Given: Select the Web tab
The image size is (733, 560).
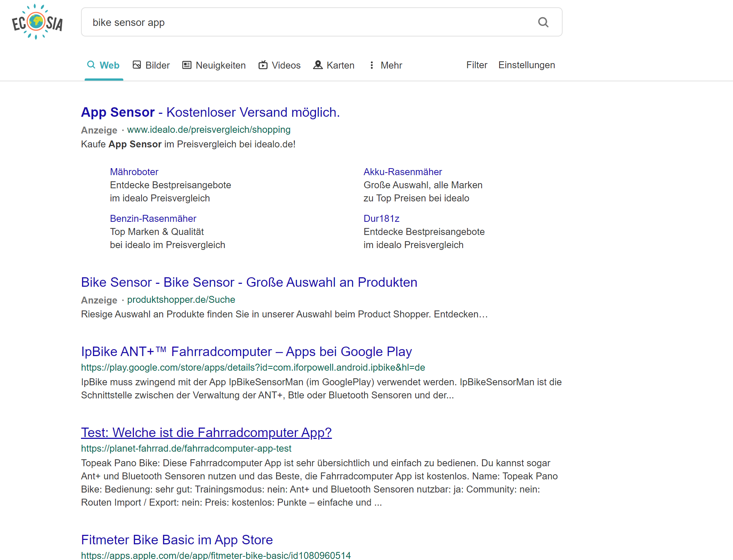Looking at the screenshot, I should [x=104, y=65].
